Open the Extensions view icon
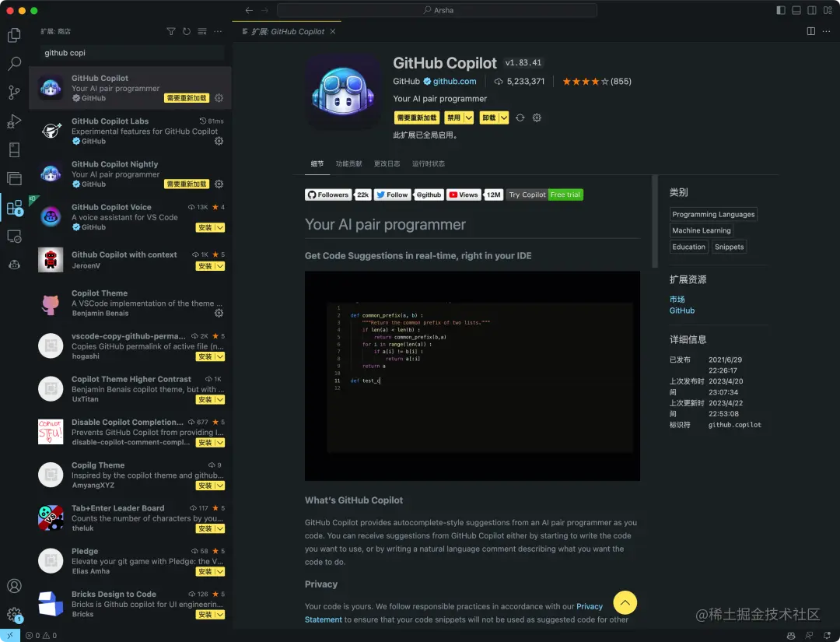 (15, 208)
